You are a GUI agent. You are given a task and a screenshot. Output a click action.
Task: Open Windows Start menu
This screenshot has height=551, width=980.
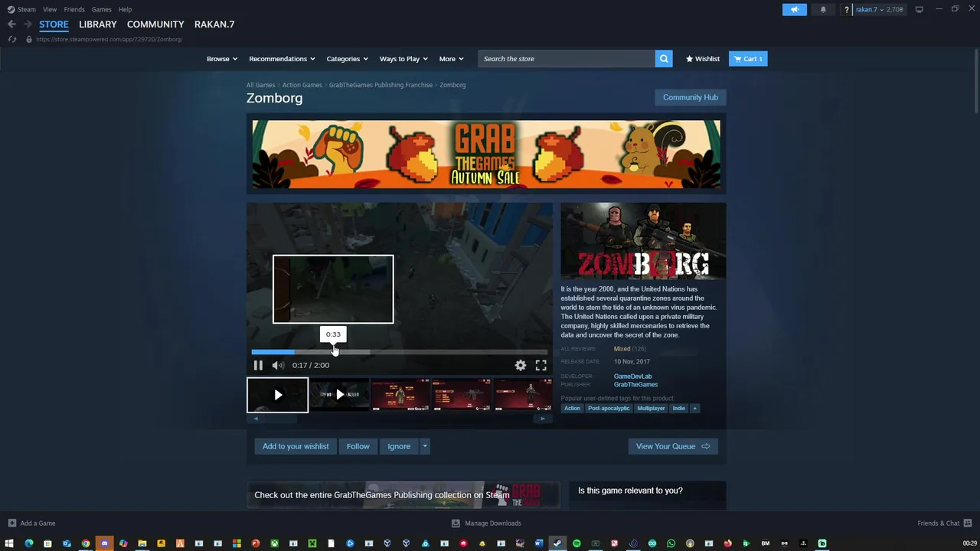coord(9,543)
